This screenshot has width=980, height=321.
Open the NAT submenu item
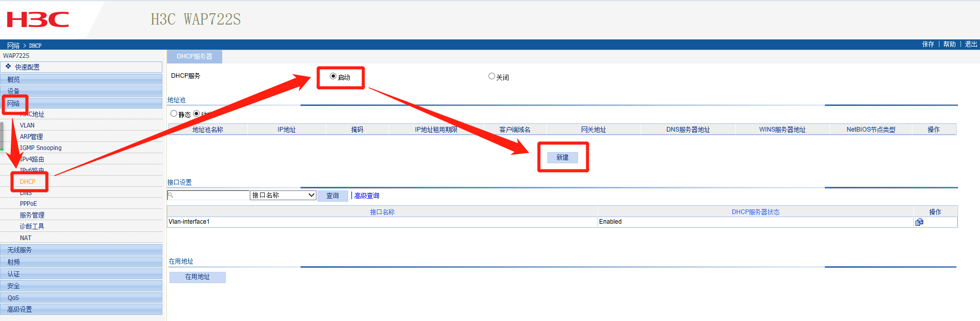(x=26, y=238)
